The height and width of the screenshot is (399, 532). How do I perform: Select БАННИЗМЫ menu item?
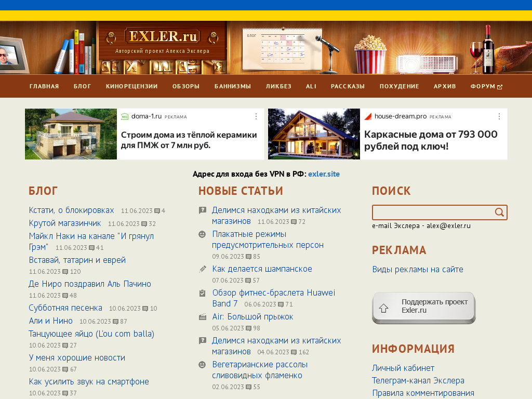tap(233, 87)
